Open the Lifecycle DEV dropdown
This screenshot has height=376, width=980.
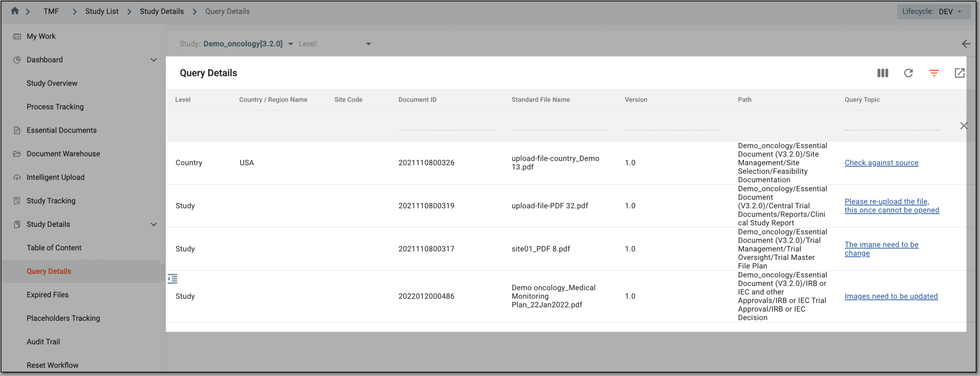coord(933,11)
